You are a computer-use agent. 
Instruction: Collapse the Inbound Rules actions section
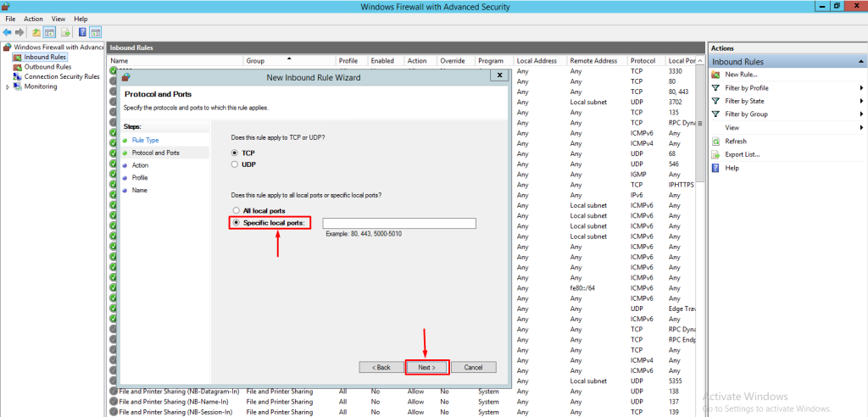861,62
